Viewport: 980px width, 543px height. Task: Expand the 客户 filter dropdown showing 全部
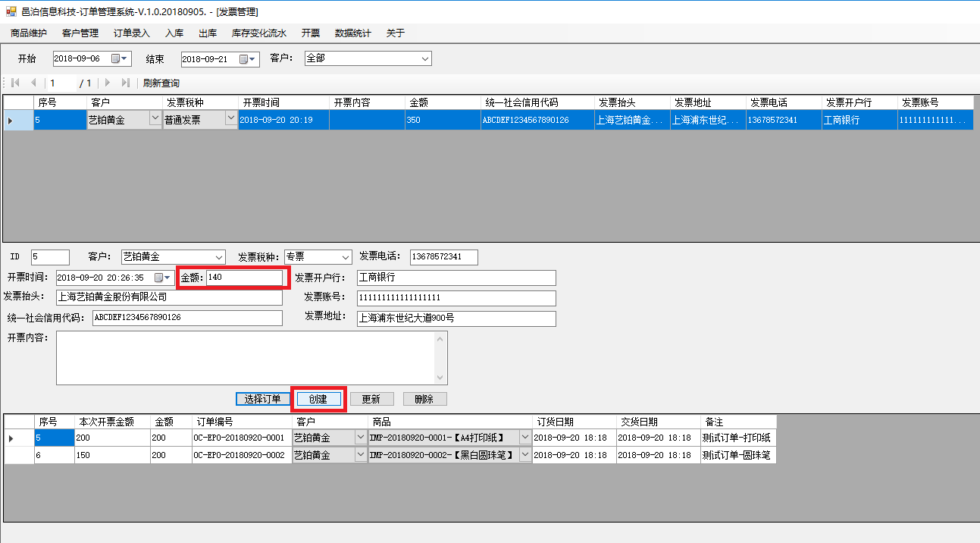coord(424,58)
